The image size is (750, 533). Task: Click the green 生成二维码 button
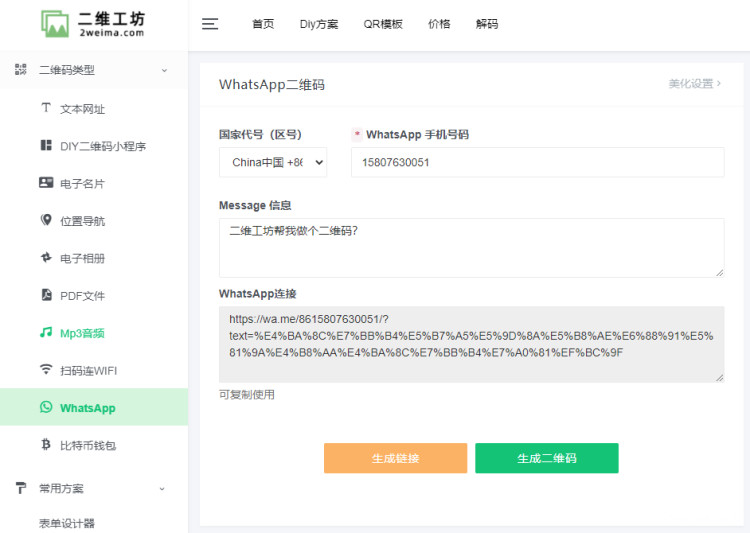546,458
